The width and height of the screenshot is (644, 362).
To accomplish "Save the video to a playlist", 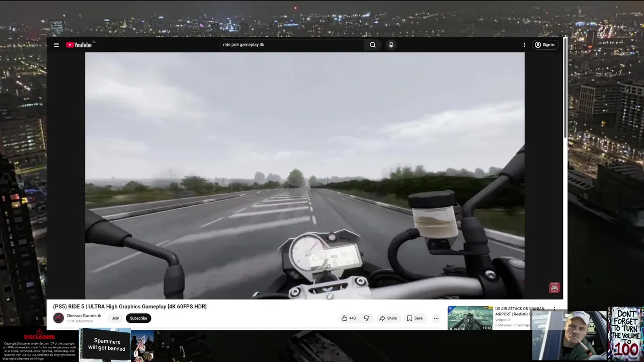I will (415, 318).
